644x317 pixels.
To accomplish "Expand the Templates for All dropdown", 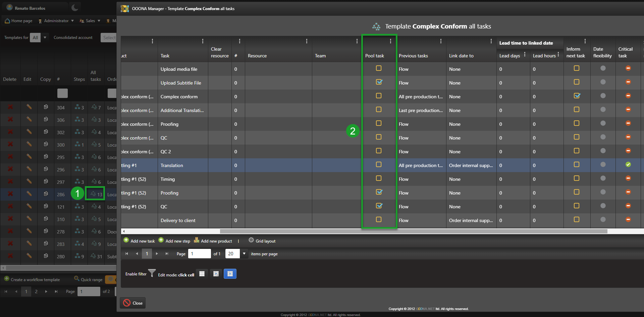I will [45, 38].
